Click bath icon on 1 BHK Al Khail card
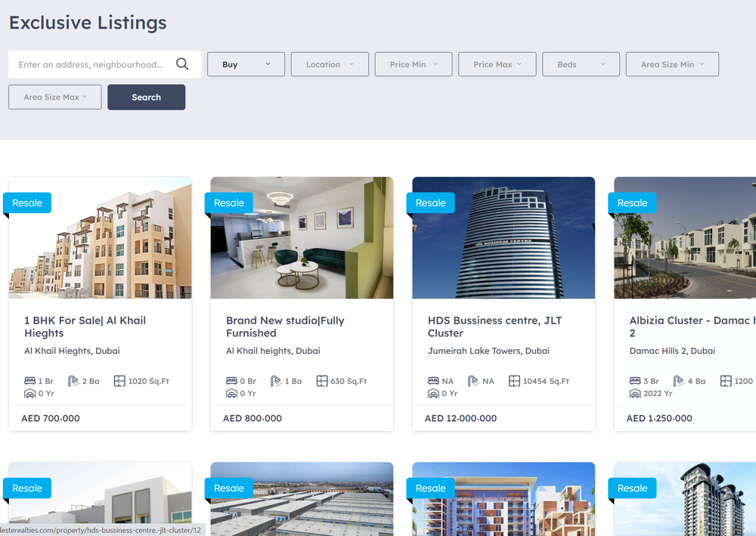 click(x=73, y=381)
